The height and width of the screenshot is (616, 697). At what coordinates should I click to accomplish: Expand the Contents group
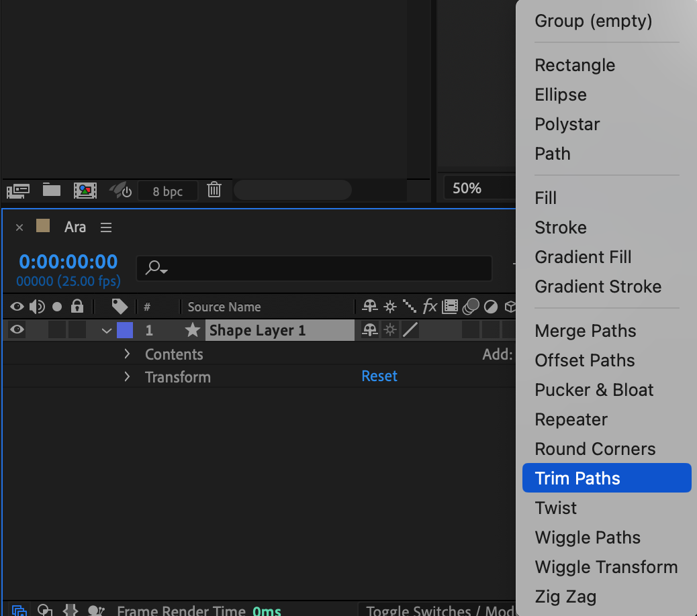point(127,354)
